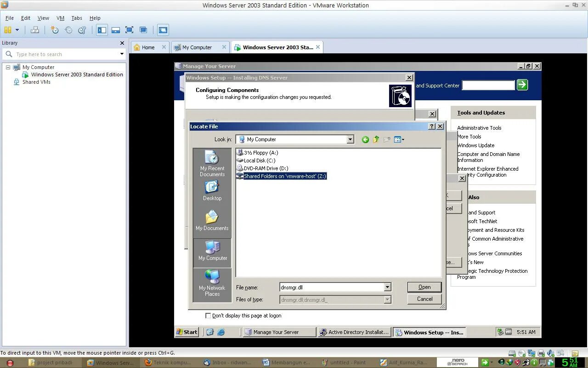Open My Recent Documents in places bar
Image resolution: width=588 pixels, height=368 pixels.
[212, 164]
